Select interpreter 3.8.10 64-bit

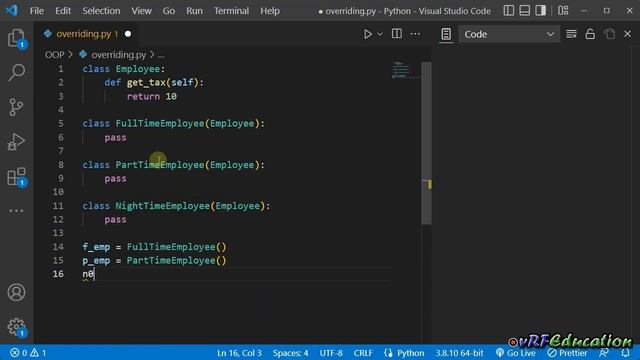[x=459, y=353]
